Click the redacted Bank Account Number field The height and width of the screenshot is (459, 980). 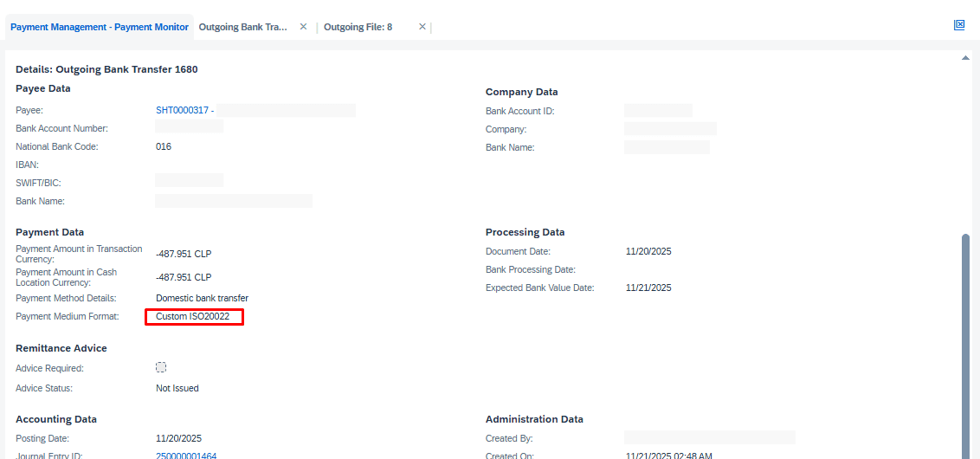coord(189,127)
